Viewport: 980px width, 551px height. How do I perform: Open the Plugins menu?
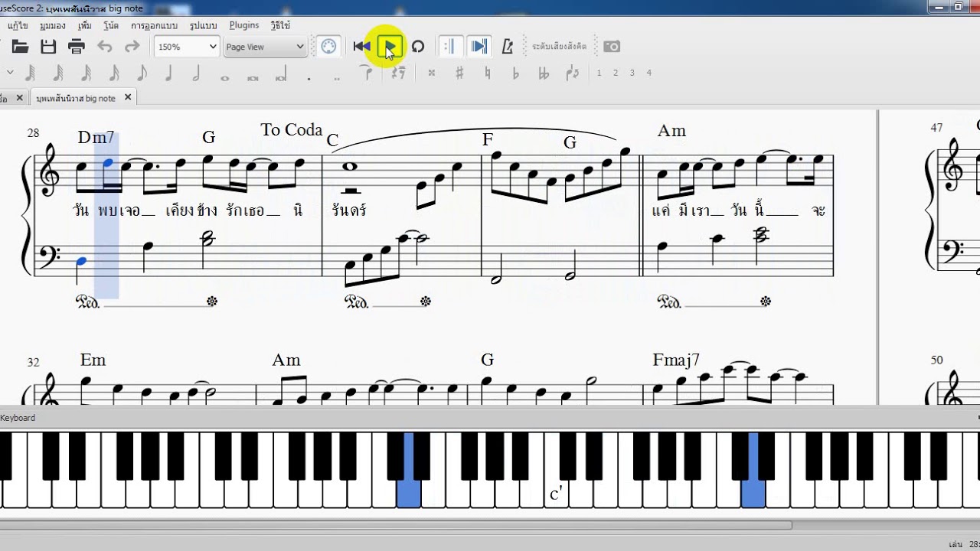(244, 25)
